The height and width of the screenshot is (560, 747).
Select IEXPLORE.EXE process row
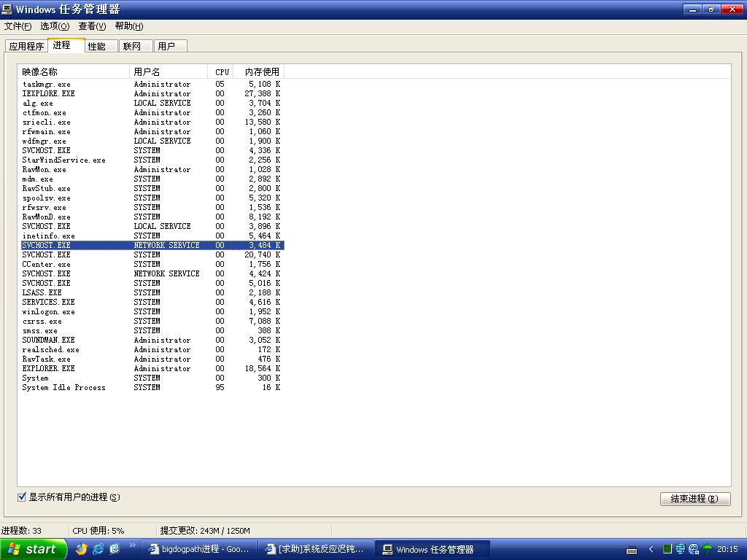click(x=152, y=94)
